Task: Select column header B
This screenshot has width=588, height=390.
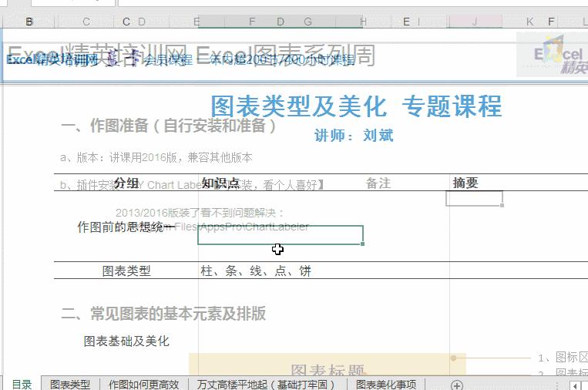Action: 29,22
